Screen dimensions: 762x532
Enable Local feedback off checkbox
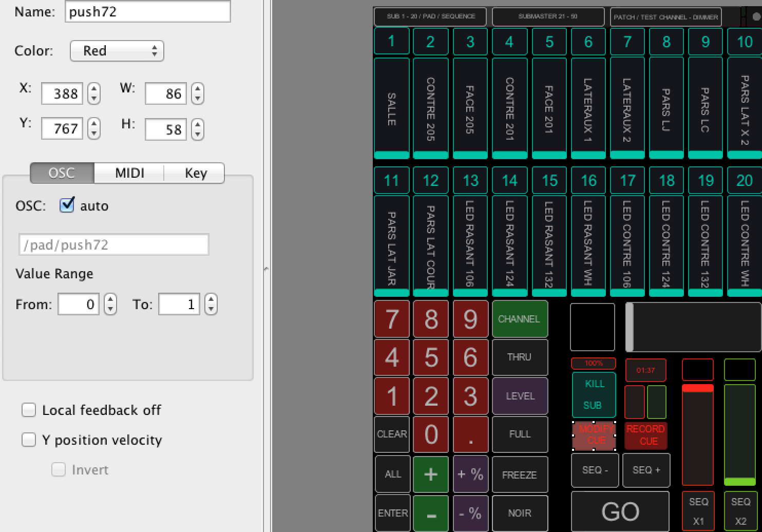pos(29,410)
